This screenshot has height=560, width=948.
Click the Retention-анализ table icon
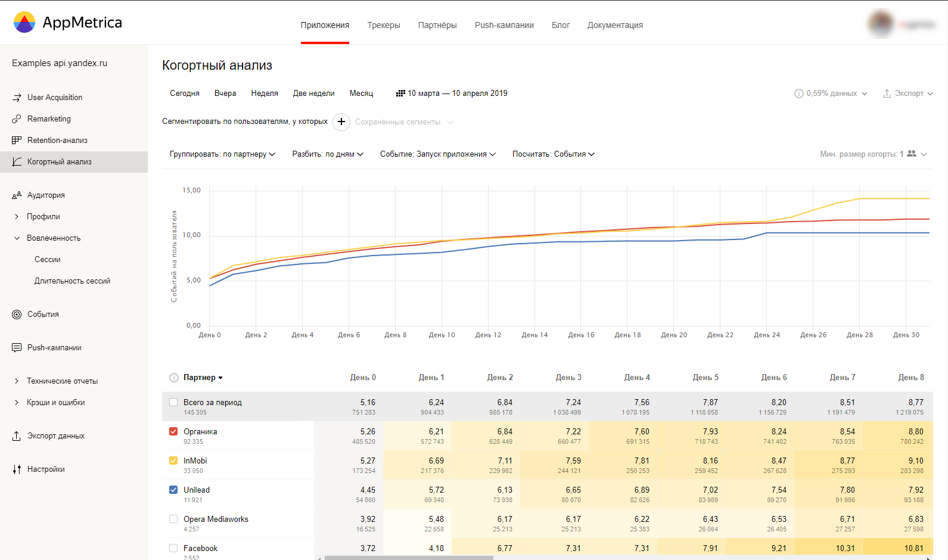tap(17, 141)
